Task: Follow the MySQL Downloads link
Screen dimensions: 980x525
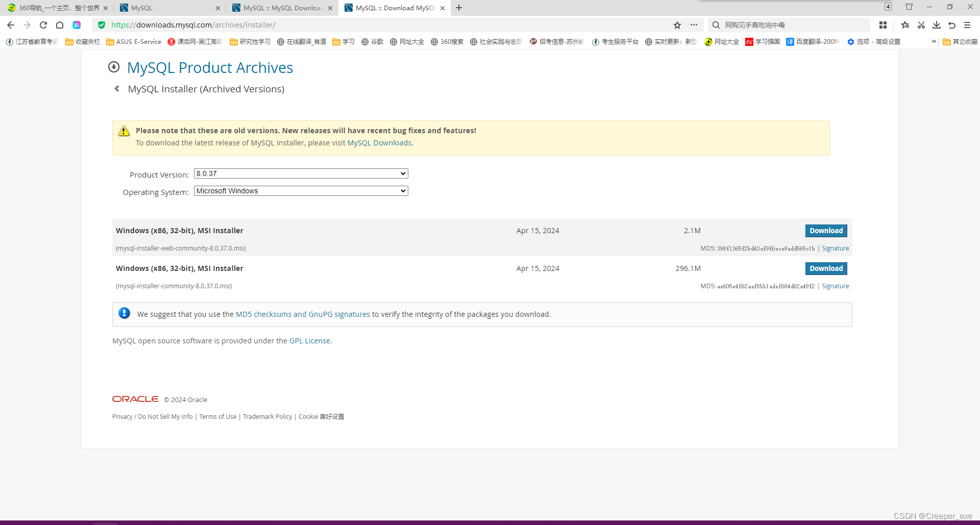Action: tap(379, 143)
